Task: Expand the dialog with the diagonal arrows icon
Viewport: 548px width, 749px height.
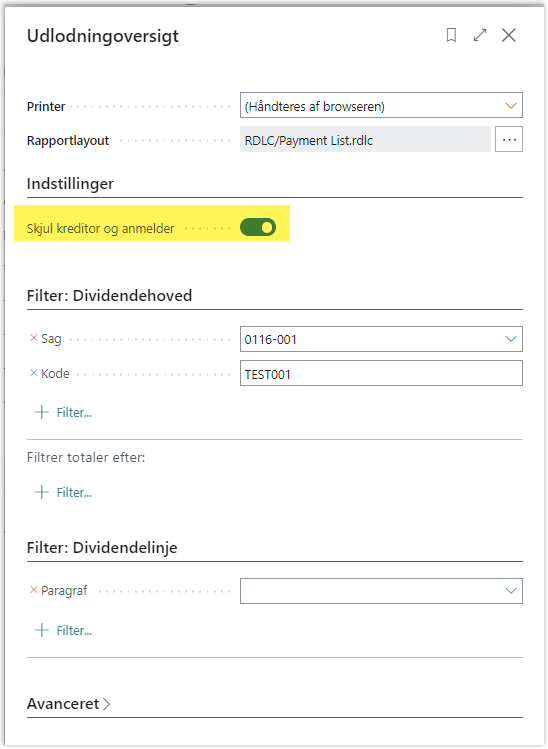Action: (x=480, y=35)
